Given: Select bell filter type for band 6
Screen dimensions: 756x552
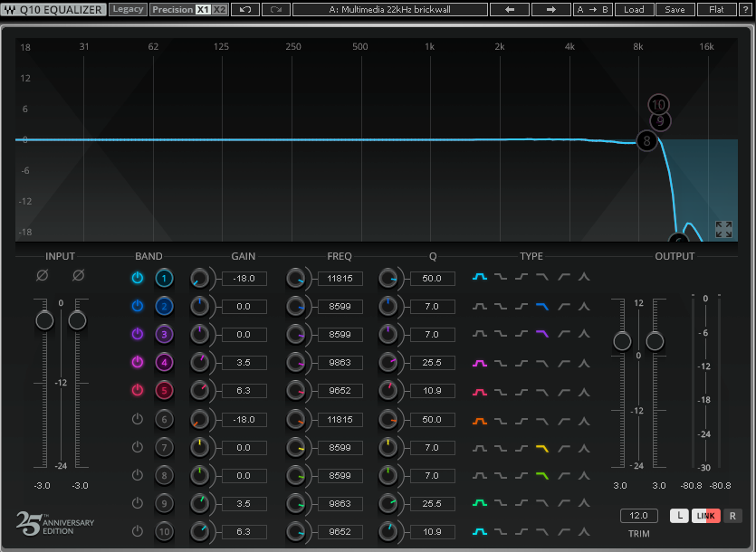Looking at the screenshot, I should (x=480, y=422).
